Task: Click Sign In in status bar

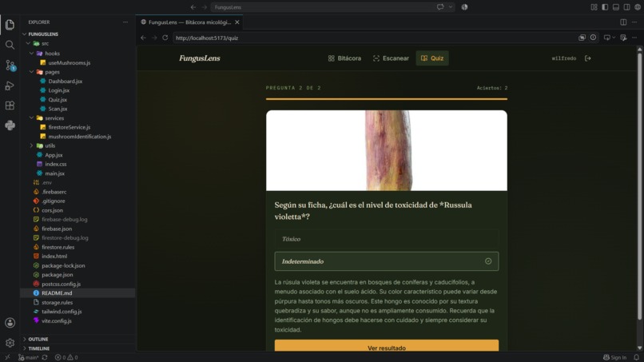Action: click(615, 357)
